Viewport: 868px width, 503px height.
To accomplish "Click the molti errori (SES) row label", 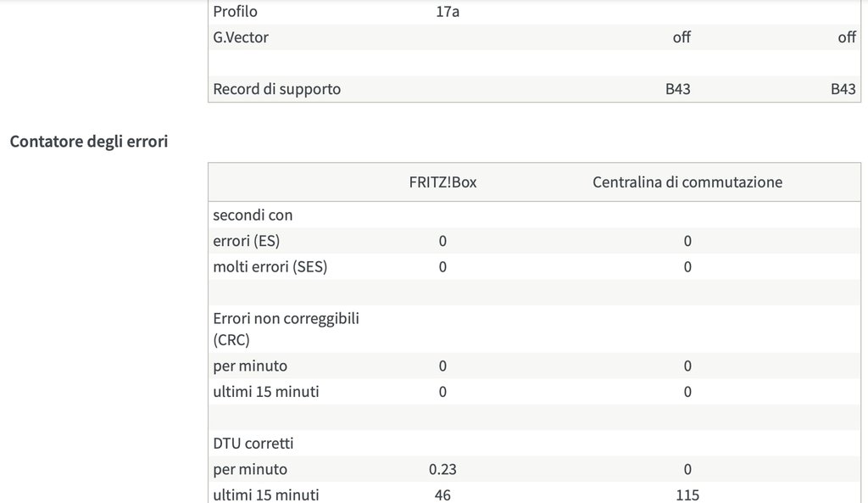I will pos(270,266).
